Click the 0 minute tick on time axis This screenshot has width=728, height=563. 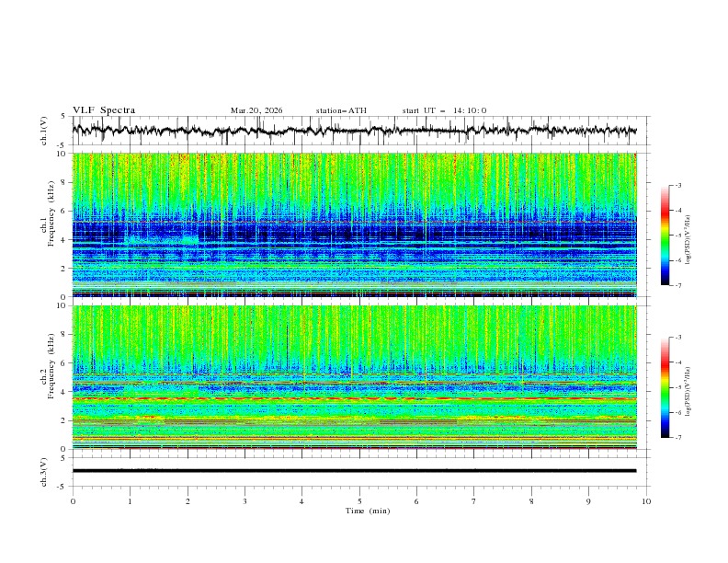pos(73,501)
